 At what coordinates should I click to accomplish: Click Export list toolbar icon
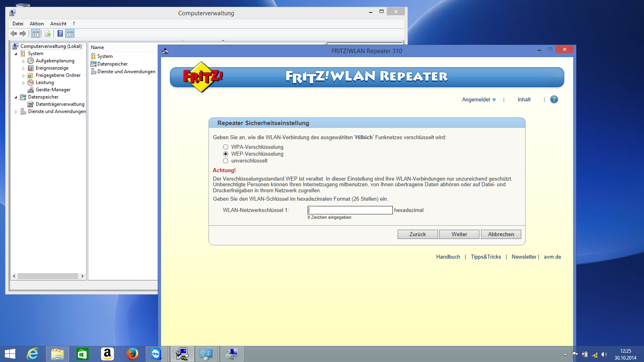pyautogui.click(x=47, y=33)
